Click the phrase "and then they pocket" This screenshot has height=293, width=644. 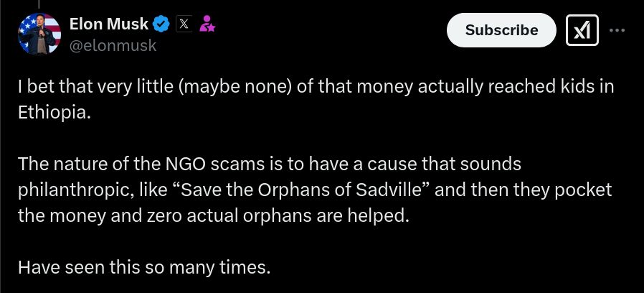click(x=524, y=190)
